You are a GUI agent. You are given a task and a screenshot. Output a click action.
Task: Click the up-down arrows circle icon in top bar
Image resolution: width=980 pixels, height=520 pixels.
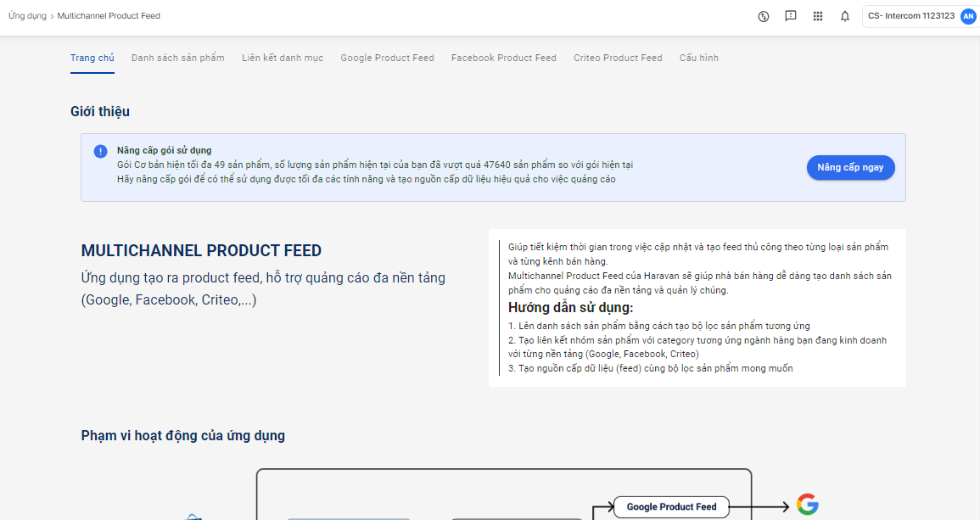pos(763,16)
